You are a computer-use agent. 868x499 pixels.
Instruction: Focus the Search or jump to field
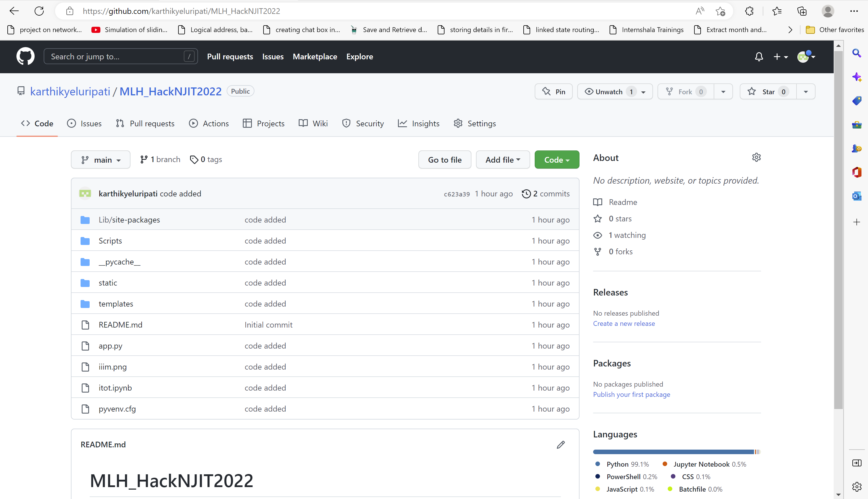pos(116,56)
